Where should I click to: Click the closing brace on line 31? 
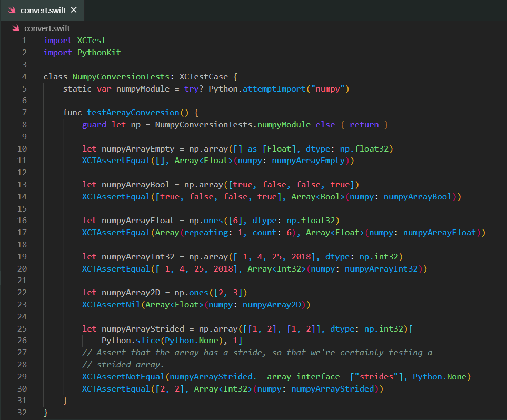pyautogui.click(x=65, y=401)
